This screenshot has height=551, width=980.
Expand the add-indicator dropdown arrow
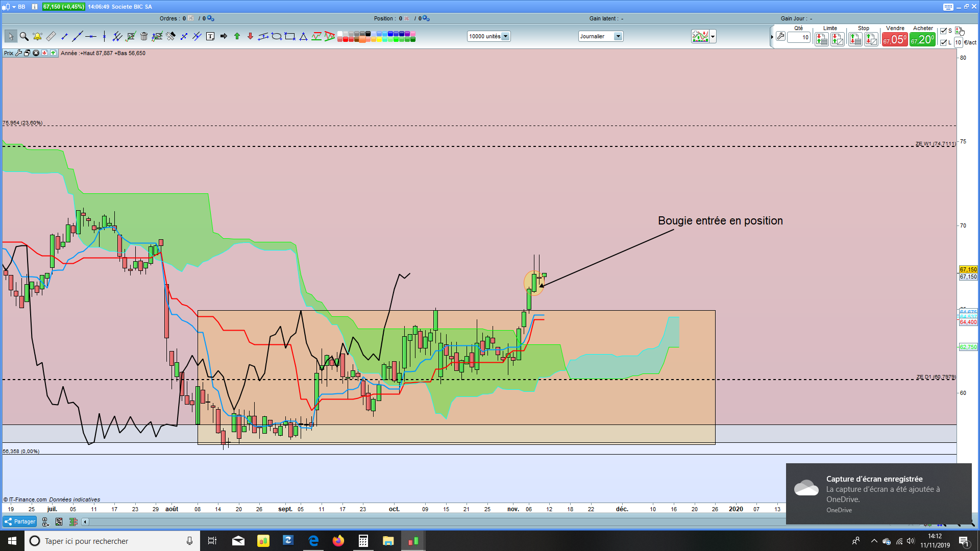coord(713,36)
